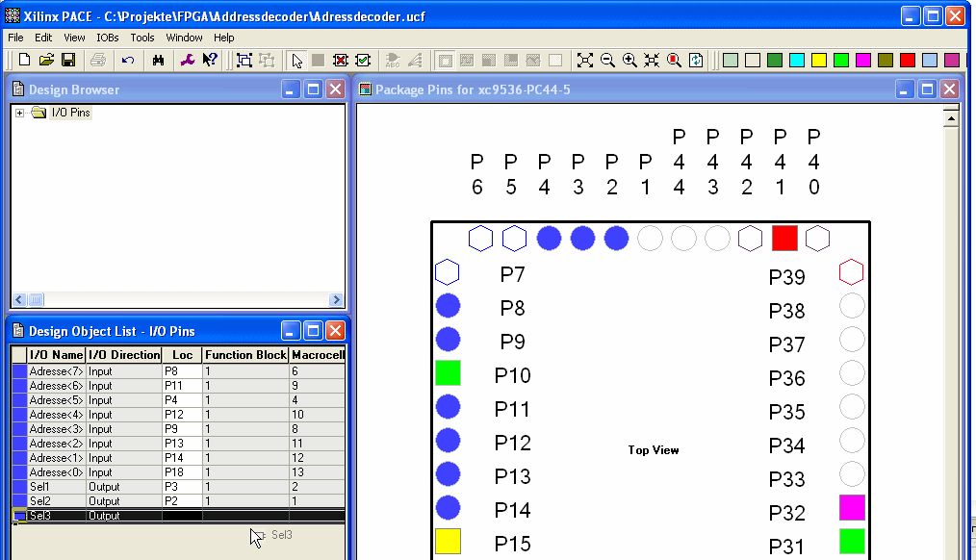Click the Design Browser right scroll arrow
976x560 pixels.
click(x=336, y=300)
